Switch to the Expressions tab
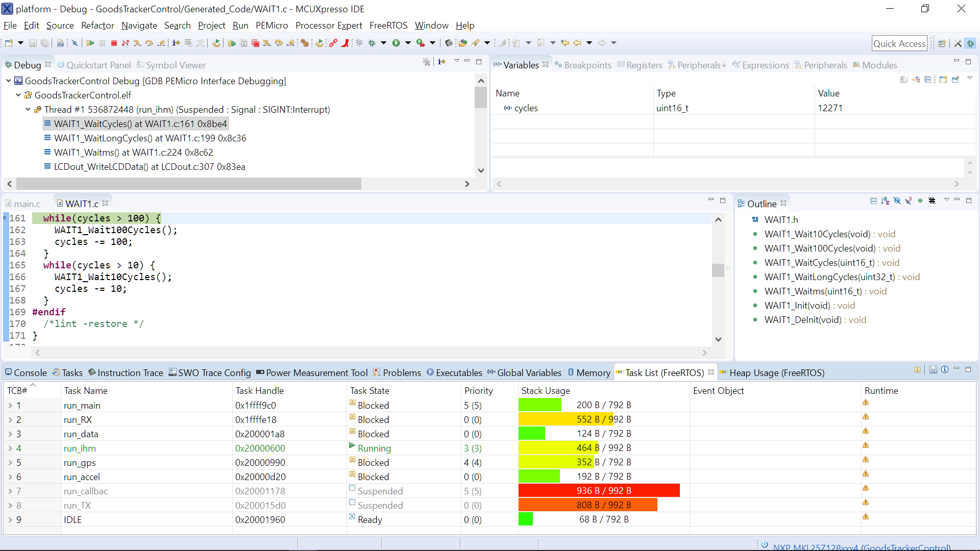980x551 pixels. pyautogui.click(x=765, y=65)
